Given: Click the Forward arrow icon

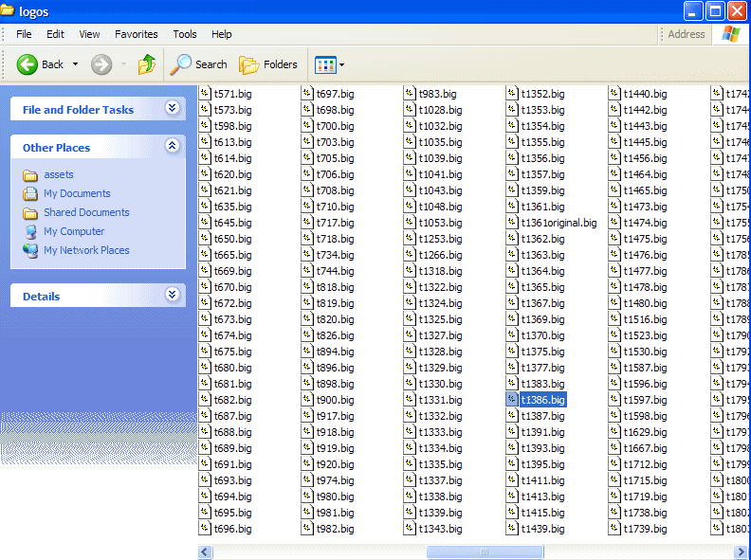Looking at the screenshot, I should [x=101, y=64].
